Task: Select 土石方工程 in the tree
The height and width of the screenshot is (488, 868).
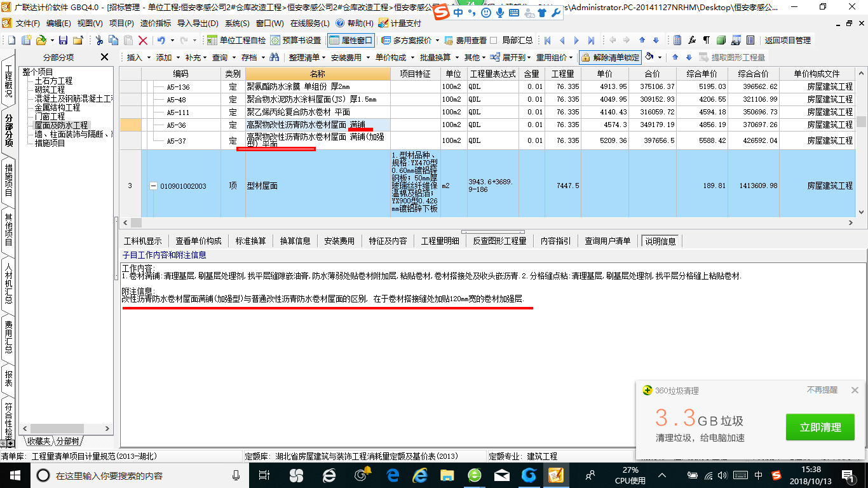Action: [53, 81]
